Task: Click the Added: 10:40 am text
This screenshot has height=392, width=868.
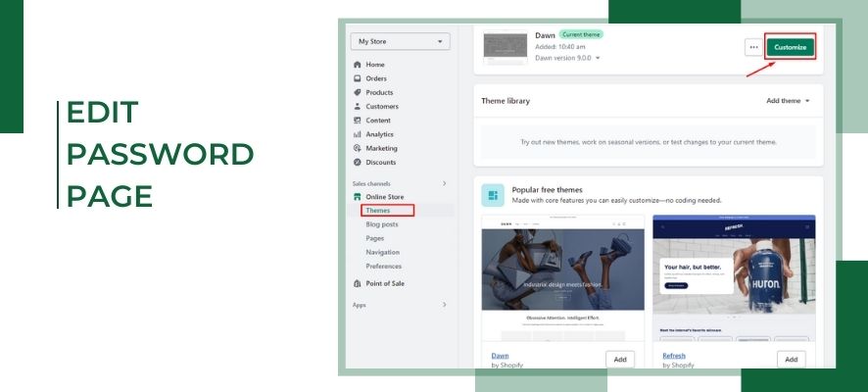Action: [559, 46]
